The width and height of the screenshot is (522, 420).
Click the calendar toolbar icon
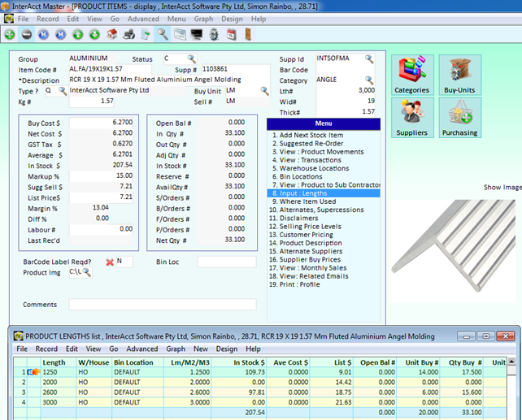pyautogui.click(x=232, y=34)
